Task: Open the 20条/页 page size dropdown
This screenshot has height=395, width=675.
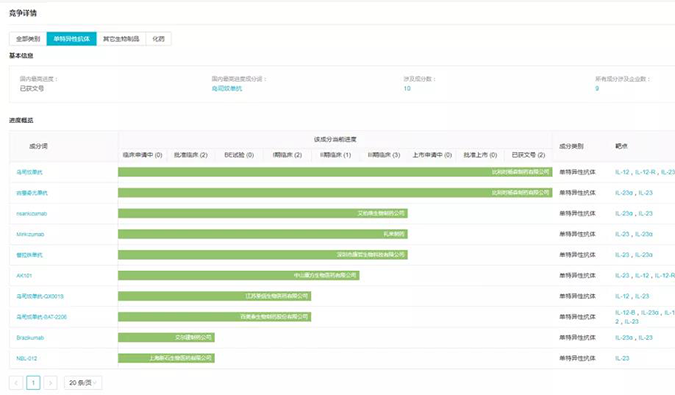Action: (x=83, y=383)
